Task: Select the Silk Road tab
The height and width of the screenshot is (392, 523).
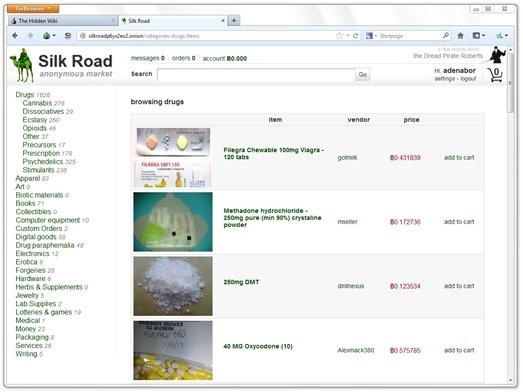Action: [172, 21]
